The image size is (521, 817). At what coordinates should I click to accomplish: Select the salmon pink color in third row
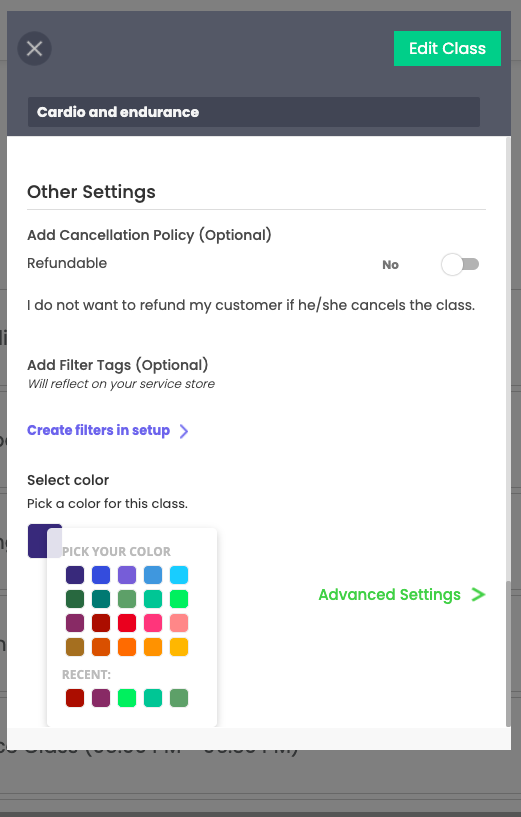coord(179,623)
